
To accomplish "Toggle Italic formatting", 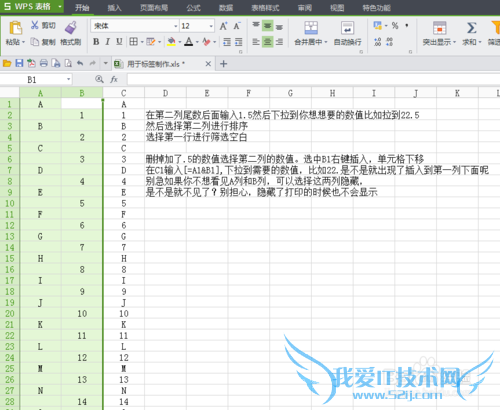I will [107, 42].
